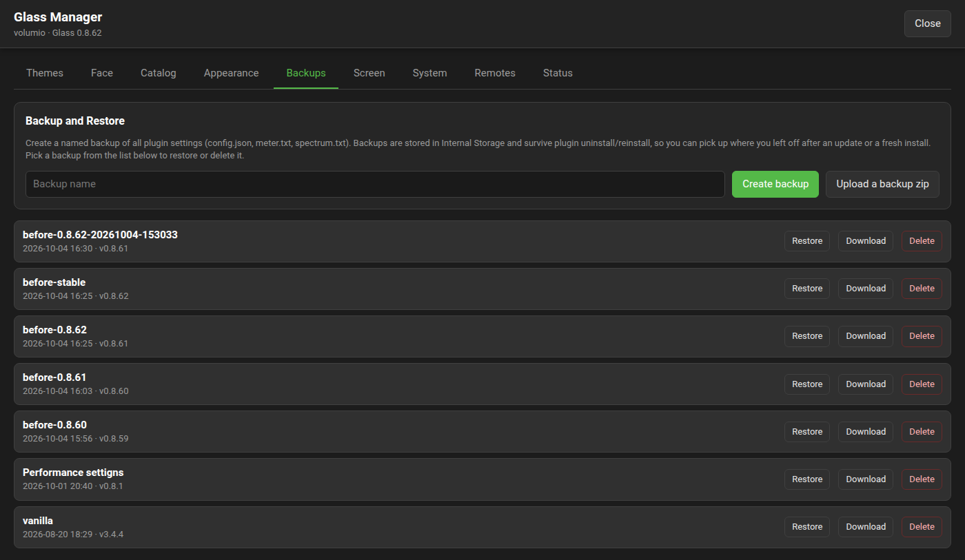The image size is (965, 560).
Task: Restore the backup dated 2026-10-04 16:25 · v0.8.61
Action: click(807, 336)
